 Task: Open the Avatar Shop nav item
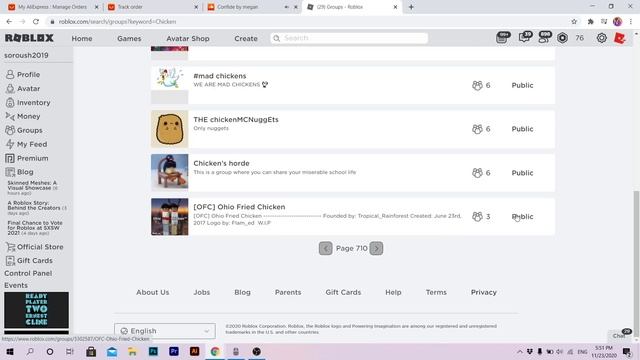(x=188, y=38)
